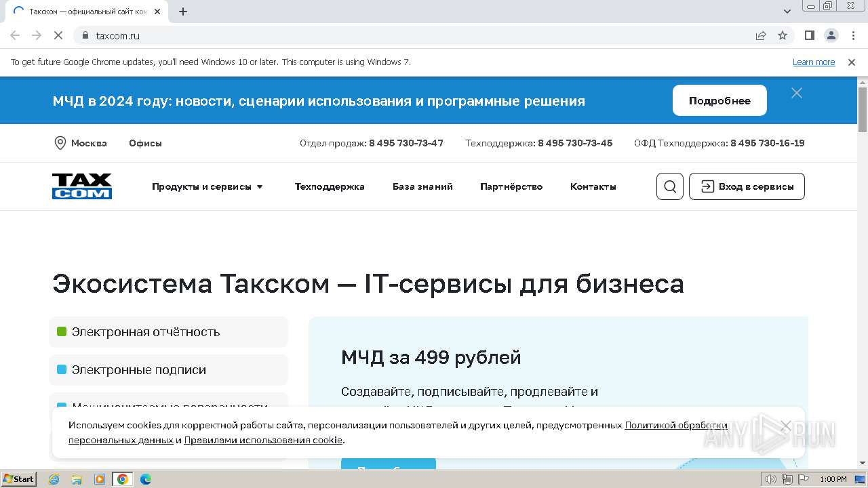The height and width of the screenshot is (488, 868).
Task: Launch Internet Explorer from taskbar
Action: (x=54, y=479)
